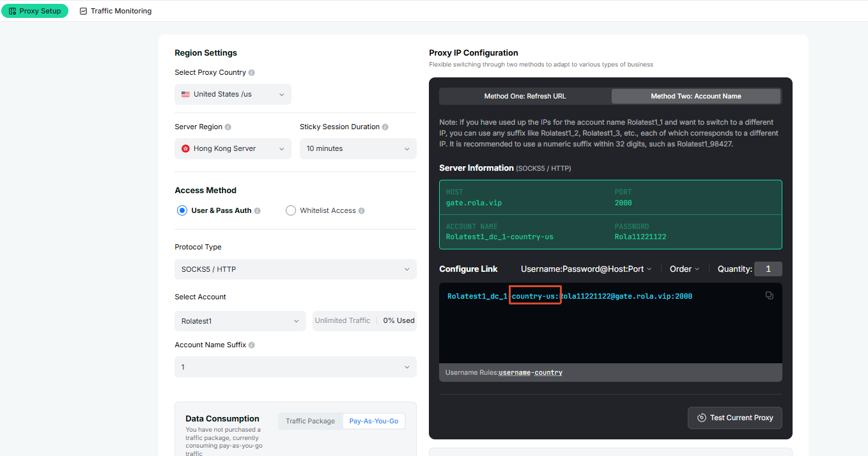Screen dimensions: 868x456
Task: Open the Order dropdown
Action: click(x=685, y=269)
